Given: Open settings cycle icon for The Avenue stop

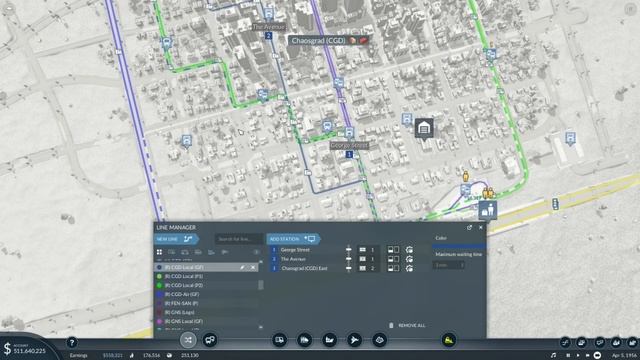Looking at the screenshot, I should [409, 259].
